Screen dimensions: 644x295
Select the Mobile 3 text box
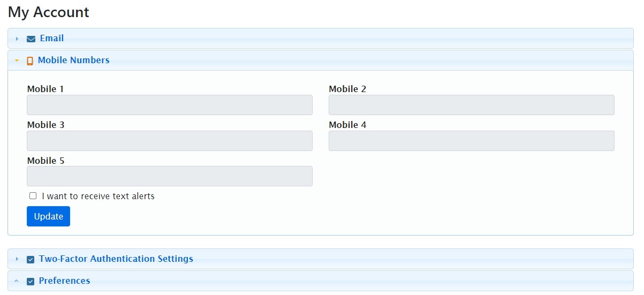[169, 141]
